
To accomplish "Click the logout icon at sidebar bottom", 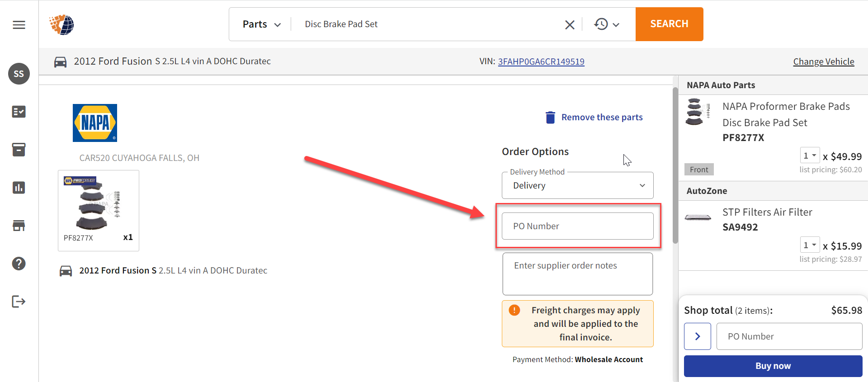I will point(18,302).
